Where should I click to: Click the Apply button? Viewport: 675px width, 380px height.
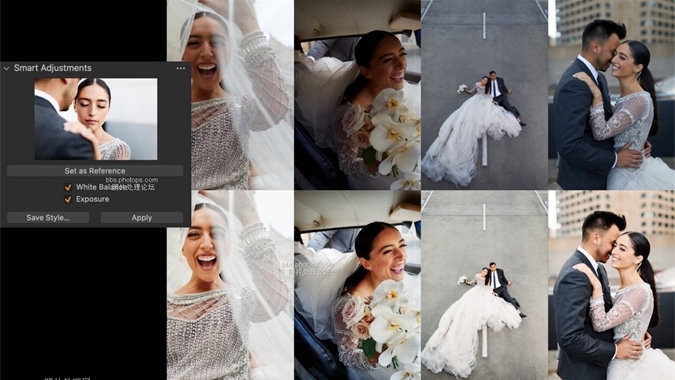point(142,218)
